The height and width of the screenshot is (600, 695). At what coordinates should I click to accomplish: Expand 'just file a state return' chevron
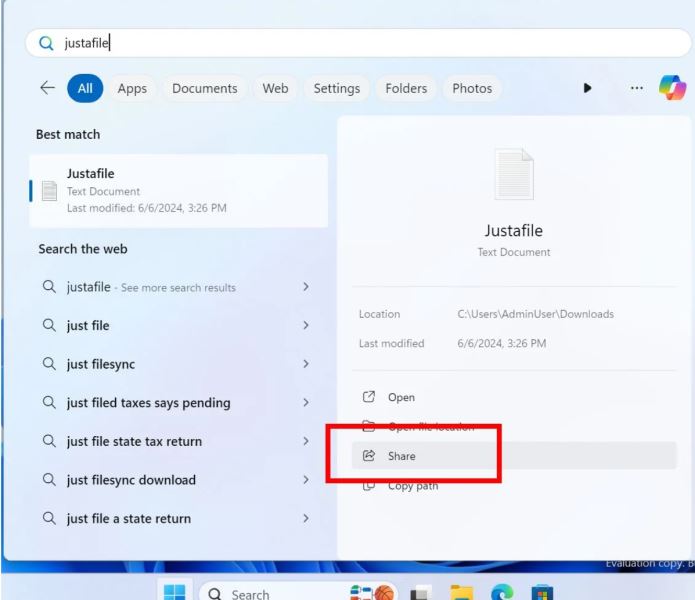[x=306, y=518]
